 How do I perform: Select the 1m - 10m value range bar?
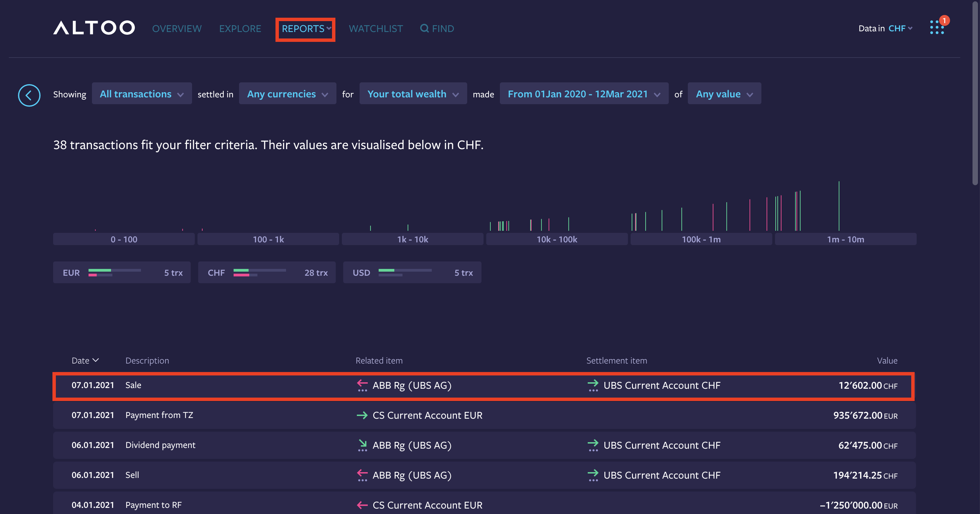click(845, 239)
